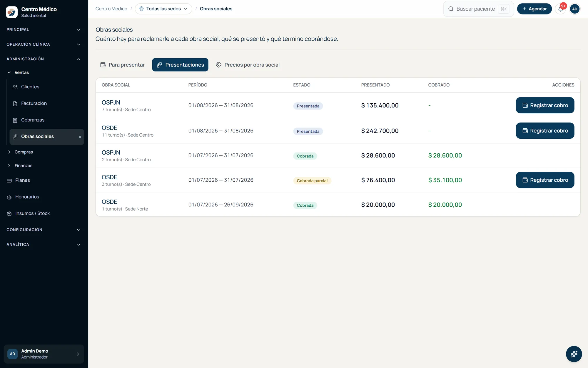This screenshot has width=588, height=368.
Task: Open Admin Demo profile chevron
Action: pos(78,354)
